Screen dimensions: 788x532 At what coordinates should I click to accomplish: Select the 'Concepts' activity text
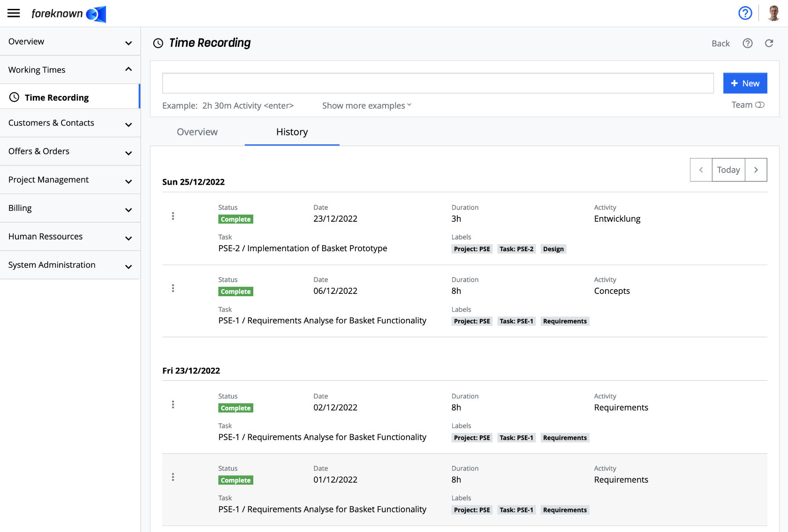pos(612,291)
